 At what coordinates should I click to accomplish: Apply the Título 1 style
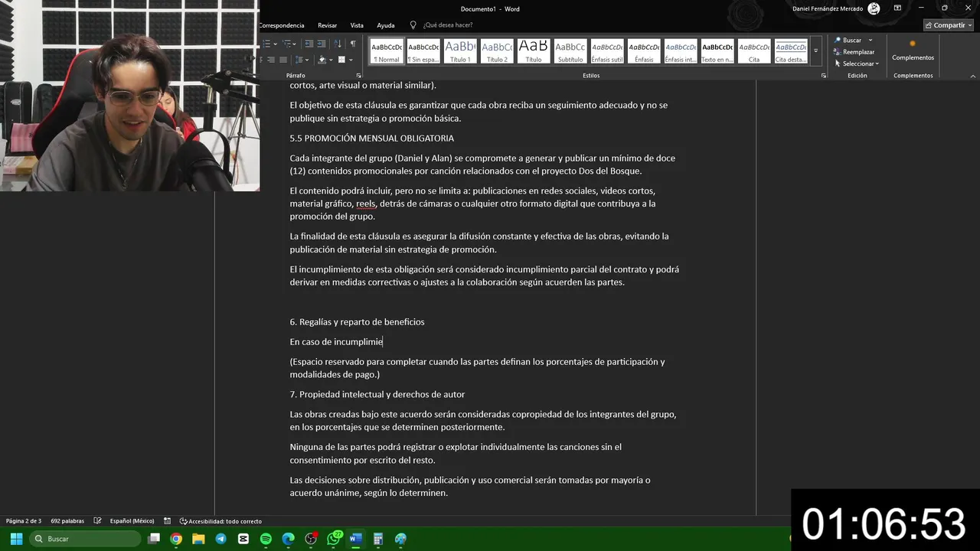(x=460, y=51)
